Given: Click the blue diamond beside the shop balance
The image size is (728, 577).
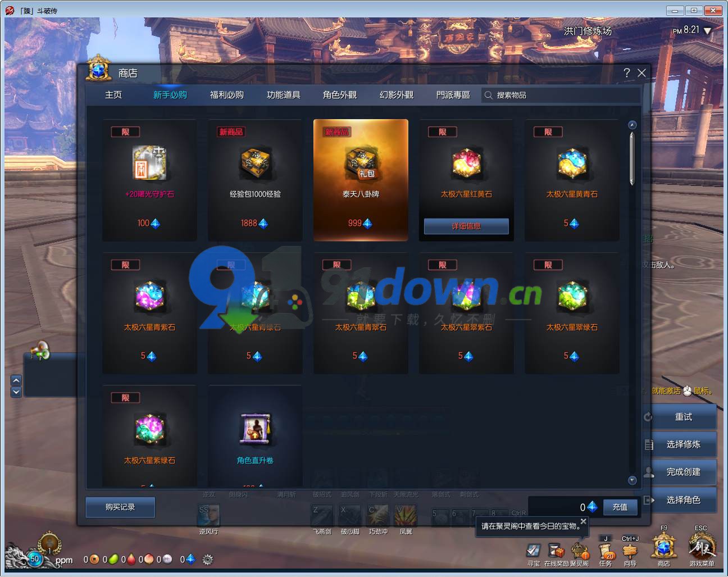Looking at the screenshot, I should click(x=592, y=507).
